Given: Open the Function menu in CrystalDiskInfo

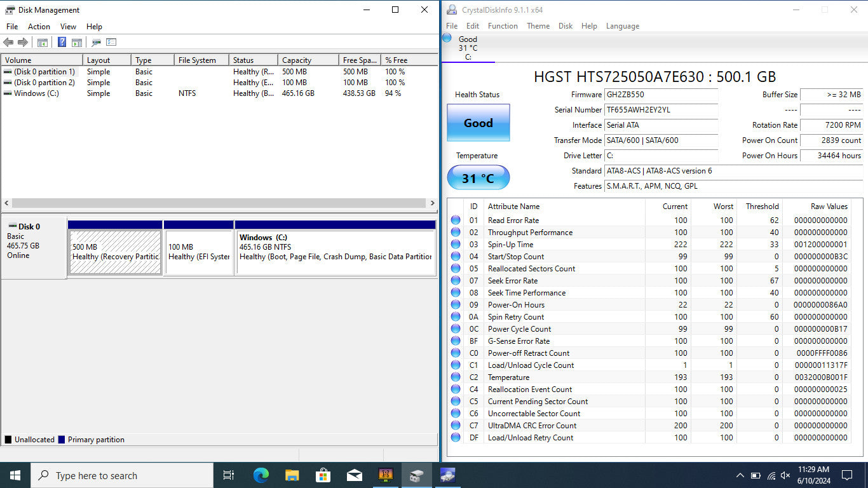Looking at the screenshot, I should point(503,26).
